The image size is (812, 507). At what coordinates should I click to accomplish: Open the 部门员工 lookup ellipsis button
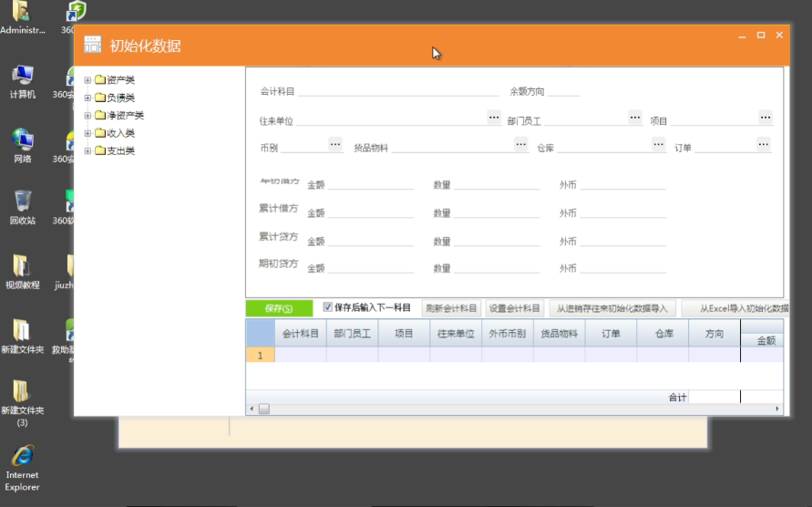[x=634, y=117]
